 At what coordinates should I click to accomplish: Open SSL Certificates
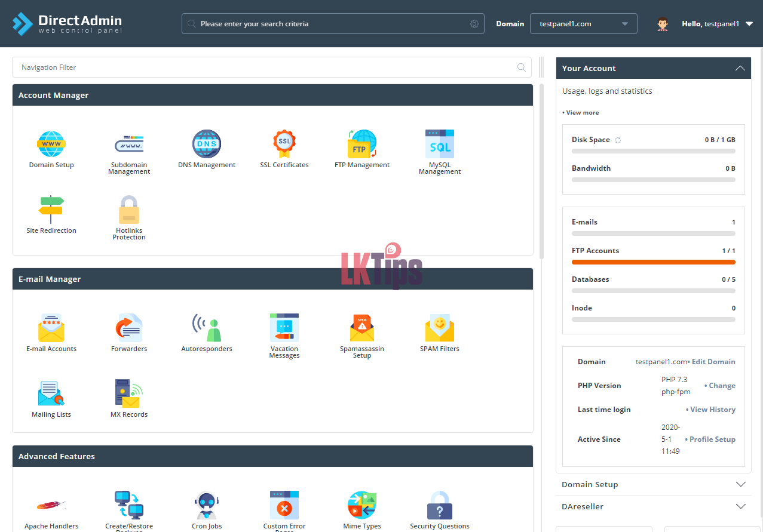(284, 144)
